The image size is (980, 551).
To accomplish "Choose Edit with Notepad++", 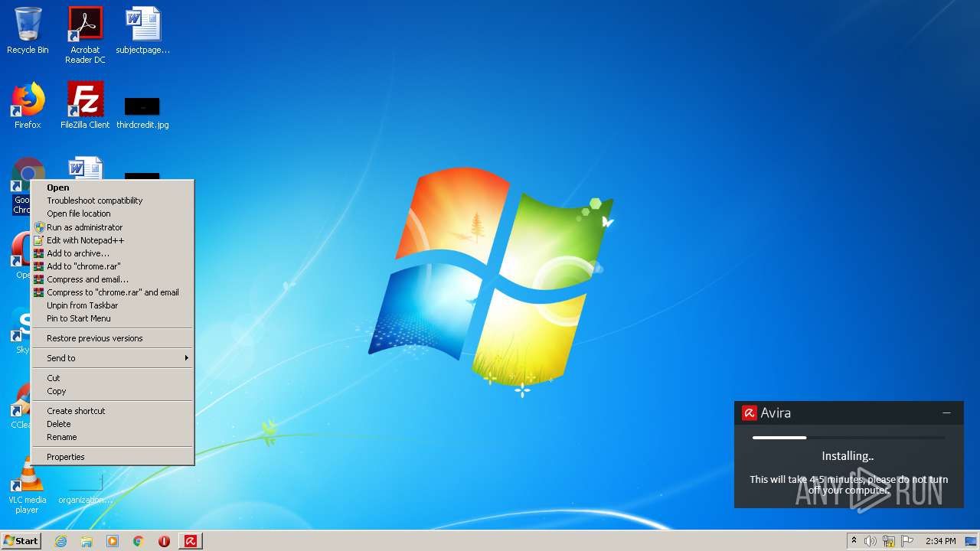I will (113, 240).
